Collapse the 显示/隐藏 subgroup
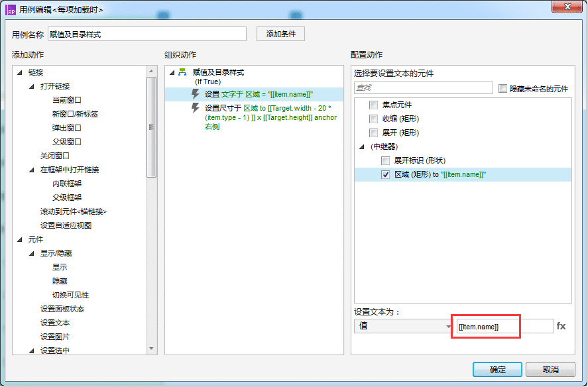This screenshot has width=588, height=387. (x=32, y=254)
